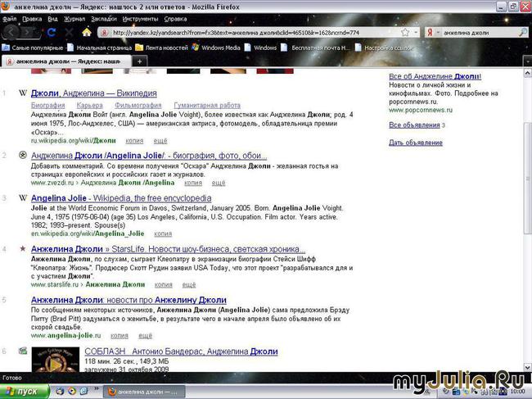Open a new tab with the plus button
The image size is (532, 399).
tap(139, 61)
